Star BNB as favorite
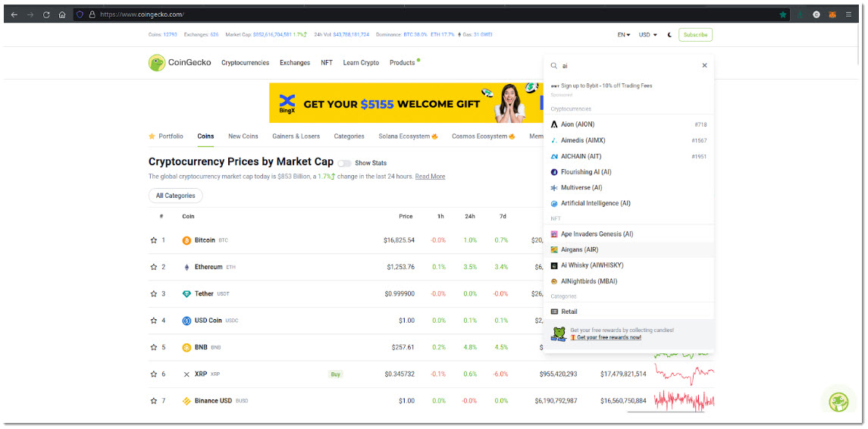 point(154,347)
